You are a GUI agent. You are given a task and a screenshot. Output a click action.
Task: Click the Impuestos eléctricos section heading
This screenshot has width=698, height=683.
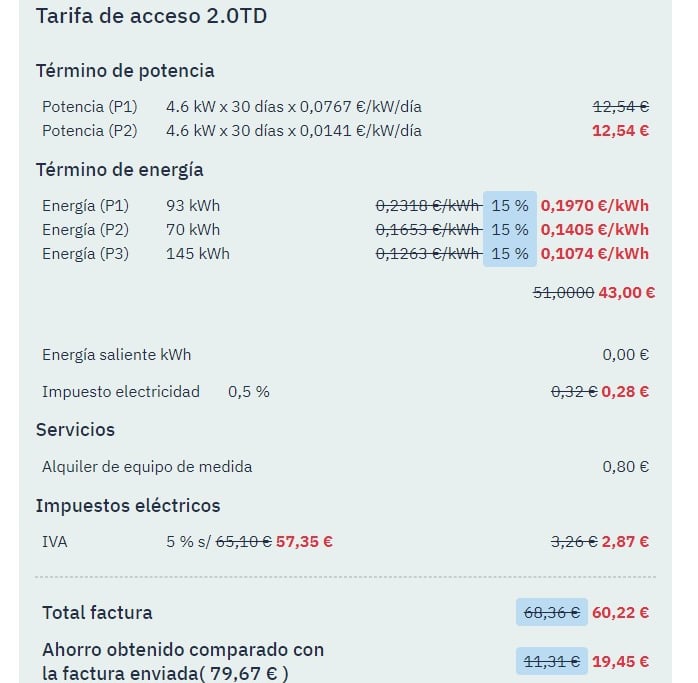pyautogui.click(x=128, y=505)
